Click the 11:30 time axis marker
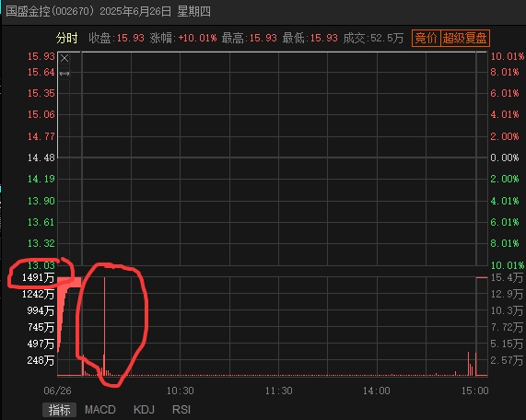The width and height of the screenshot is (526, 420). (x=278, y=391)
